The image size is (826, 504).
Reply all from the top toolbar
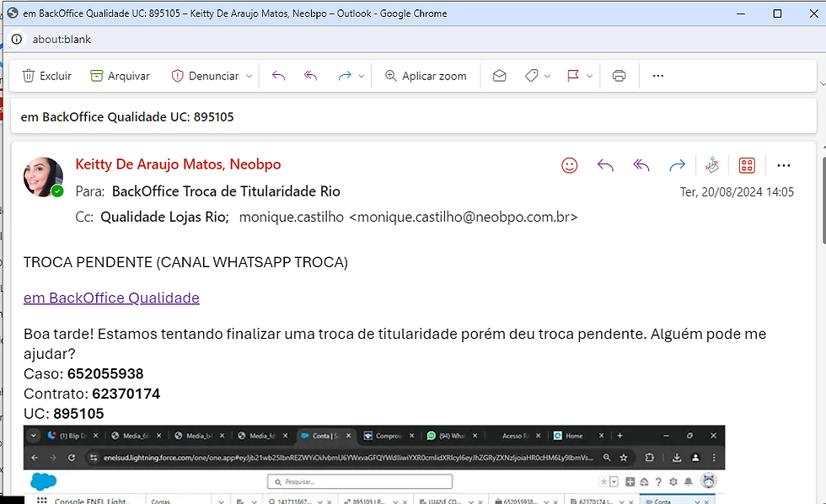pos(311,76)
